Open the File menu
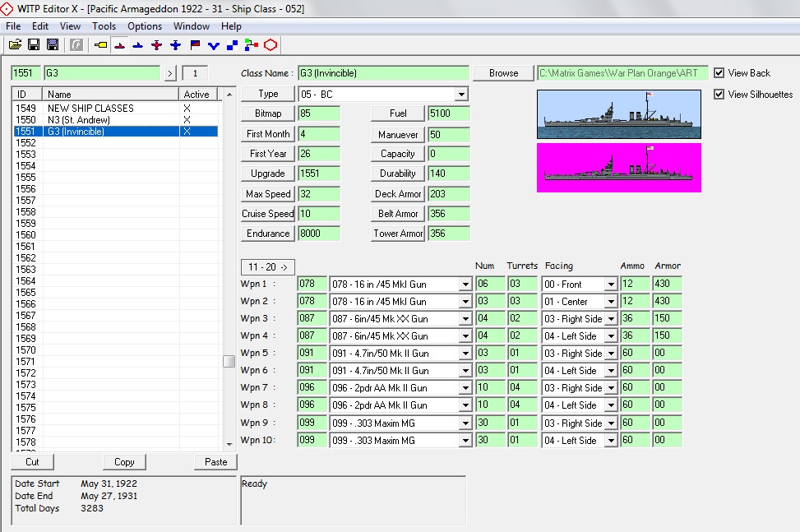The image size is (800, 532). tap(13, 26)
